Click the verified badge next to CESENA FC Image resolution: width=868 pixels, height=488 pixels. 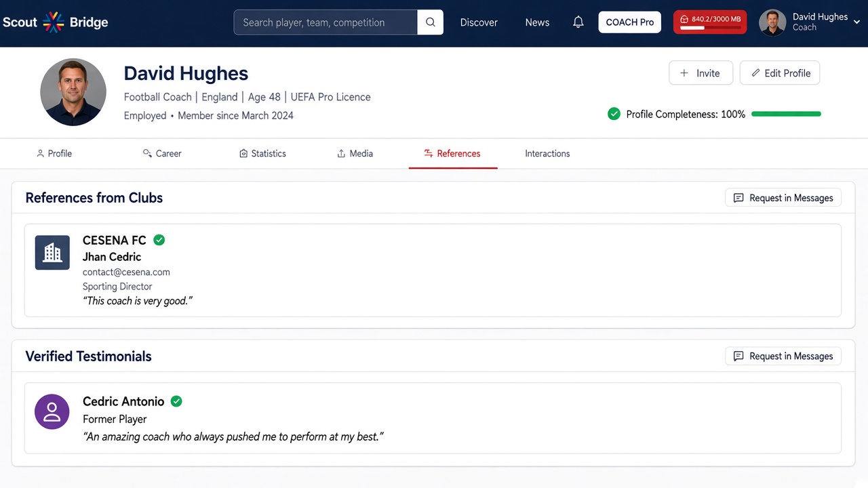tap(159, 240)
